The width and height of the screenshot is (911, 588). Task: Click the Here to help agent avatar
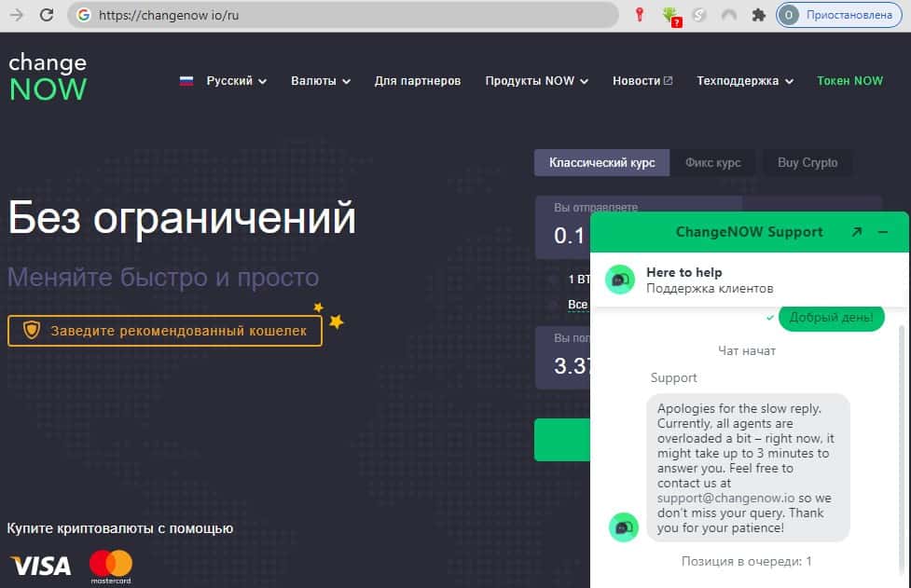click(620, 280)
